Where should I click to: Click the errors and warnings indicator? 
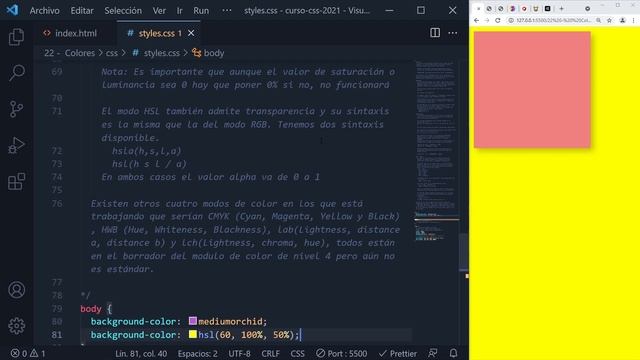point(27,353)
